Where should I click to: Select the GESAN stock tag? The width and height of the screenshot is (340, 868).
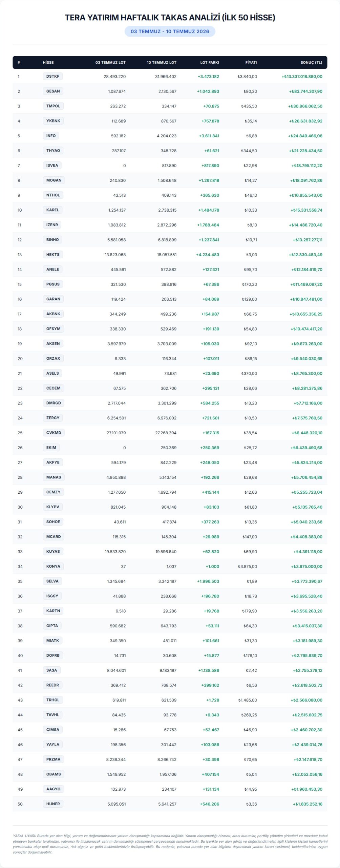[53, 91]
